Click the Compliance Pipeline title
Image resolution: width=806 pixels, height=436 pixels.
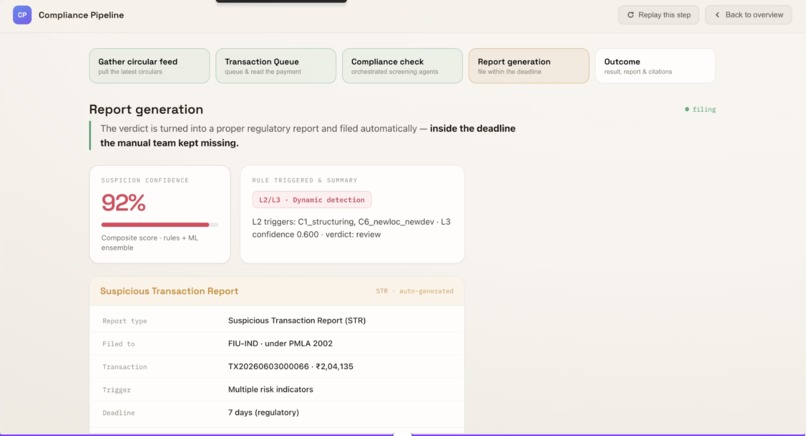point(81,15)
